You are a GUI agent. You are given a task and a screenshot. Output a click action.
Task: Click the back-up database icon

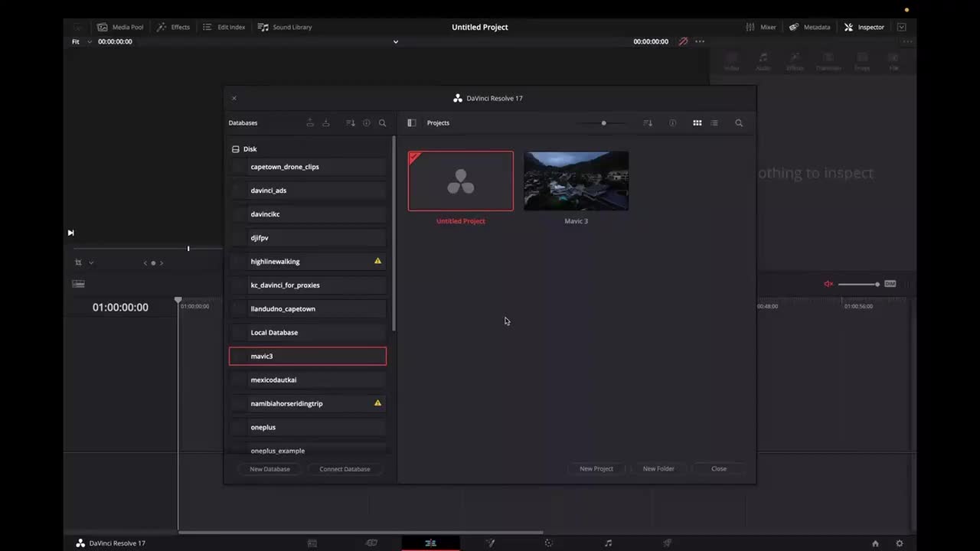pos(310,122)
